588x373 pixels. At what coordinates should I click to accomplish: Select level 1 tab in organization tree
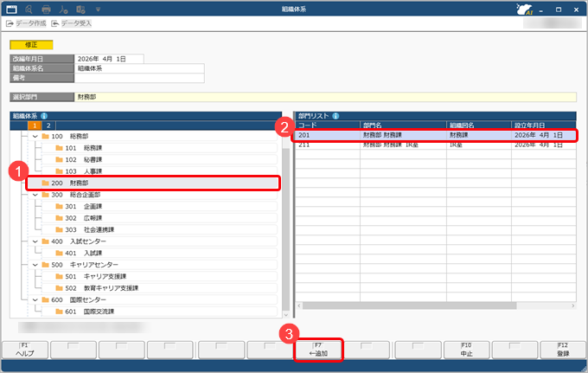[35, 125]
